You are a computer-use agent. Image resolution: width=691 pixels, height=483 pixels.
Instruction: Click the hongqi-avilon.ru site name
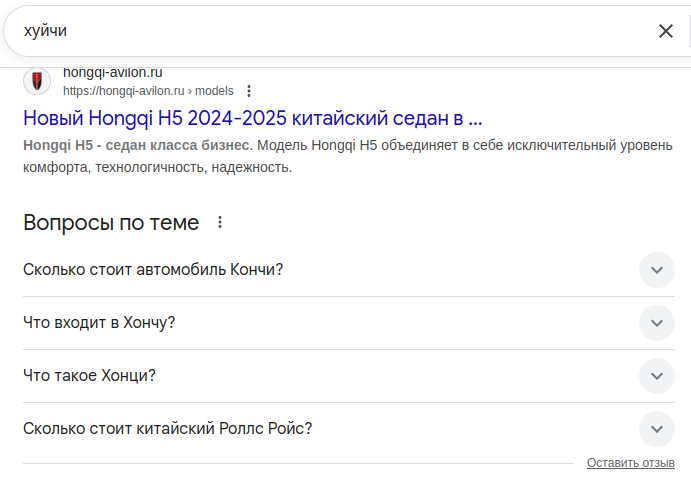point(112,72)
